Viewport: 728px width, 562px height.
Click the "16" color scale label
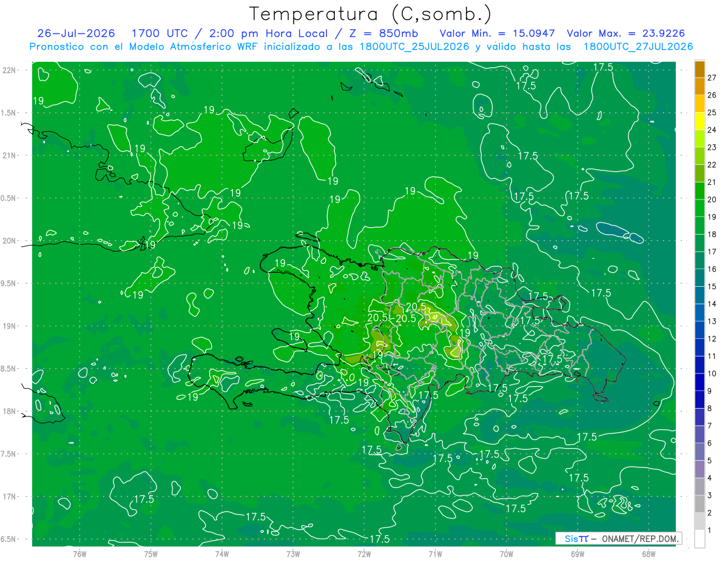(x=712, y=269)
